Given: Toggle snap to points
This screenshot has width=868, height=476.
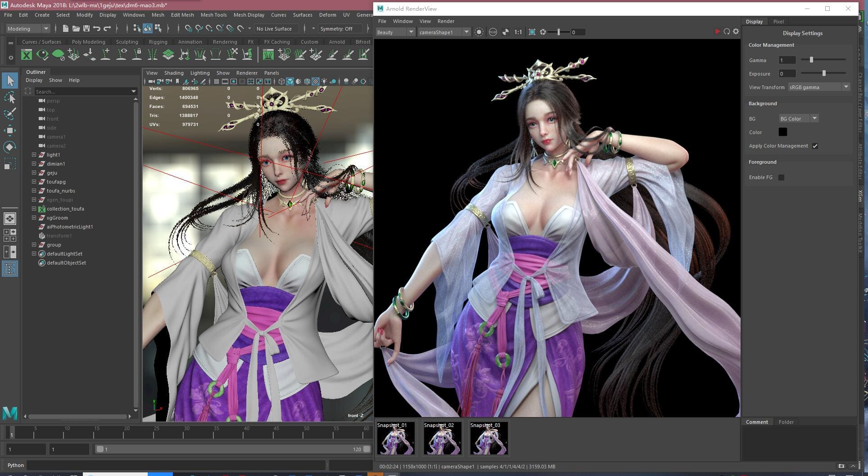Looking at the screenshot, I should 209,28.
